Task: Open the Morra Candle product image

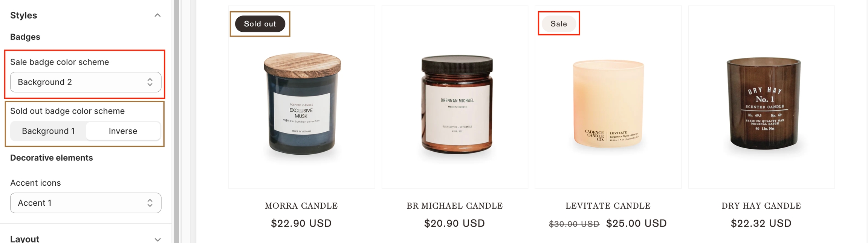Action: pos(302,104)
